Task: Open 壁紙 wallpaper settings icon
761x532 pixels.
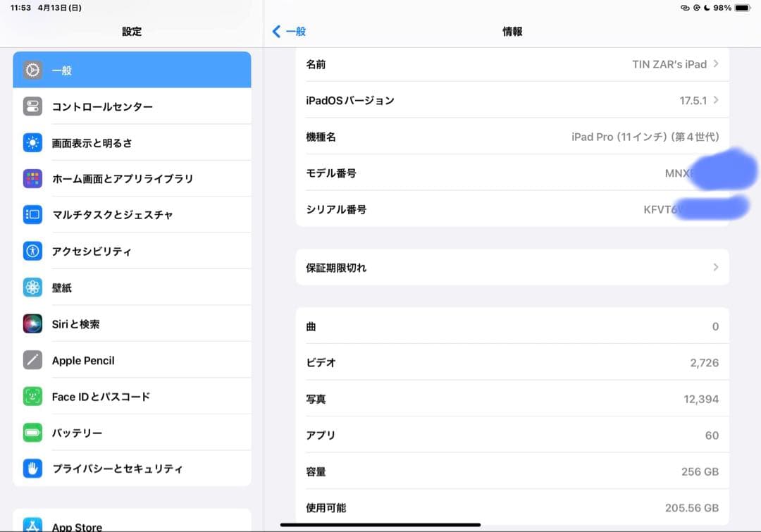Action: (x=32, y=287)
